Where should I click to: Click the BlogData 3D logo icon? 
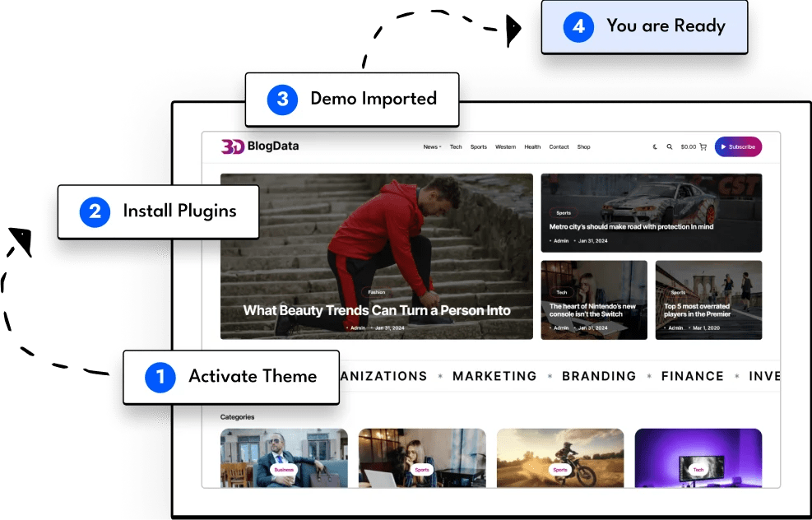coord(233,146)
